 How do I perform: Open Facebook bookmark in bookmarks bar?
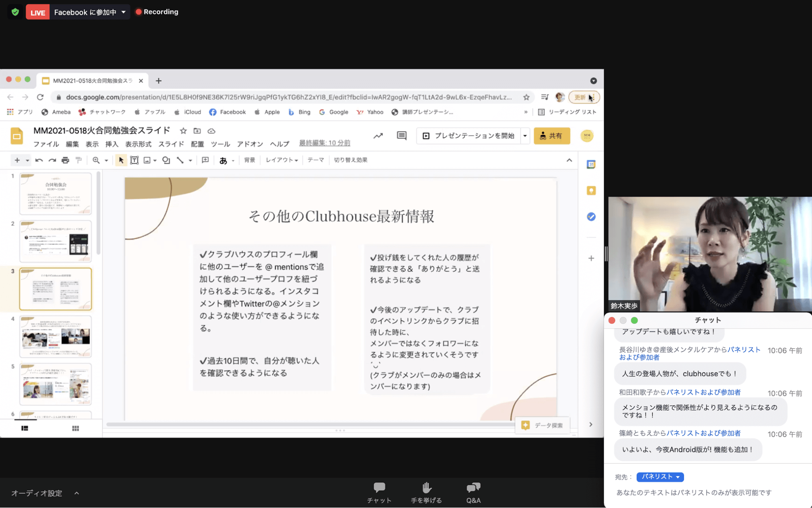[227, 112]
